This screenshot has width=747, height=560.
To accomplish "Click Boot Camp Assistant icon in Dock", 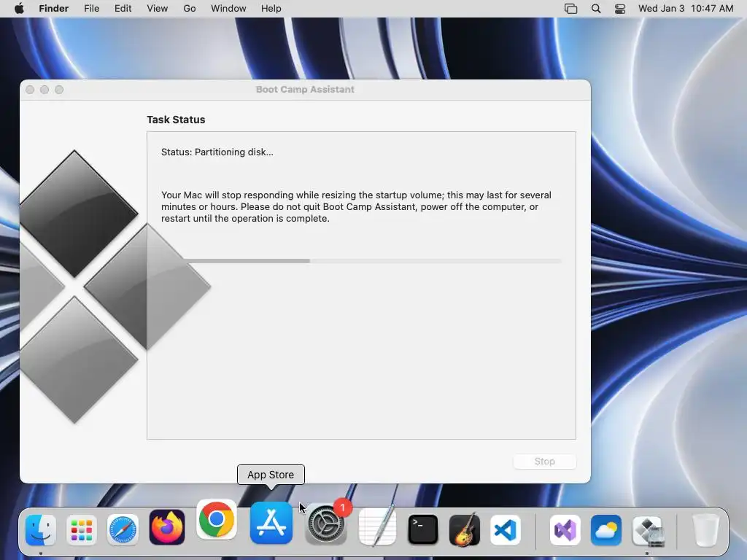I will tap(647, 529).
